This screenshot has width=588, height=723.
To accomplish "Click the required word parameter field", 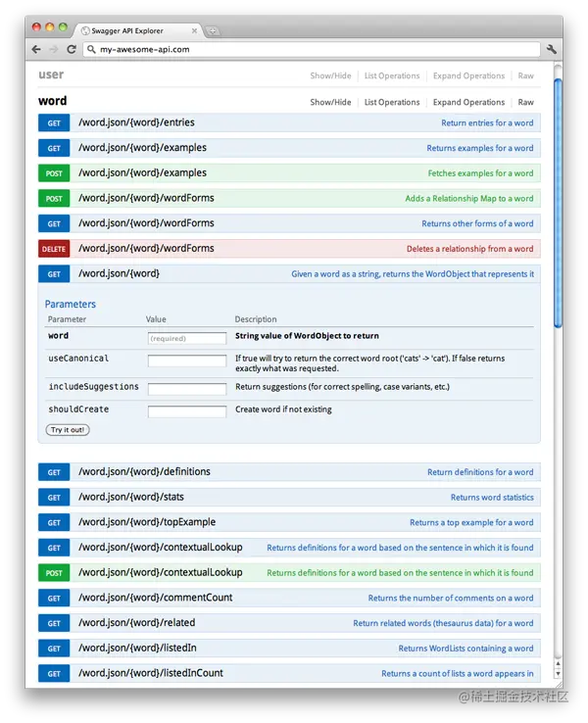I will tap(187, 338).
